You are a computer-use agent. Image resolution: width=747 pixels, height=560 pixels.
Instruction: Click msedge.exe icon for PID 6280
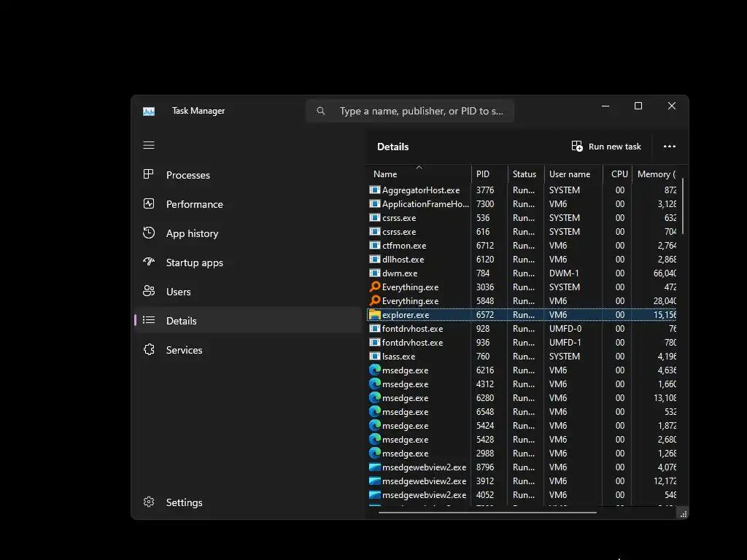(x=375, y=397)
